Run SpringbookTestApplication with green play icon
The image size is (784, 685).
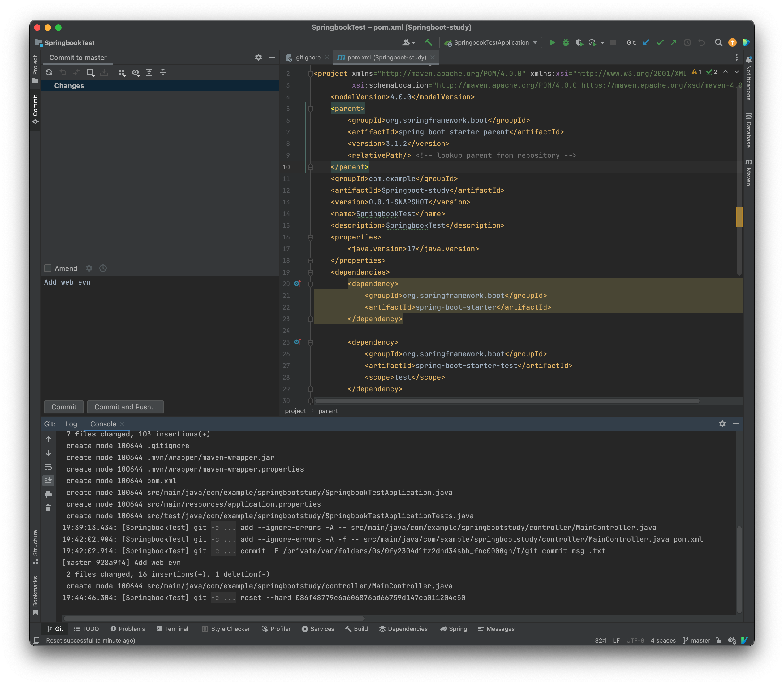tap(552, 42)
